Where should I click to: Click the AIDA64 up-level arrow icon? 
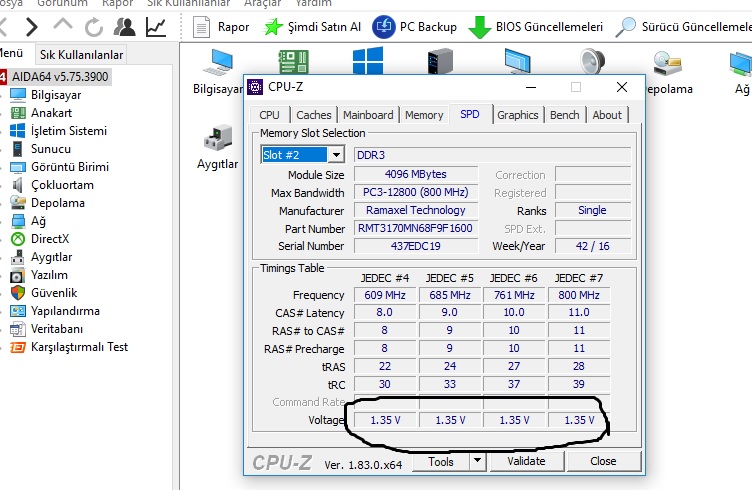click(x=63, y=26)
